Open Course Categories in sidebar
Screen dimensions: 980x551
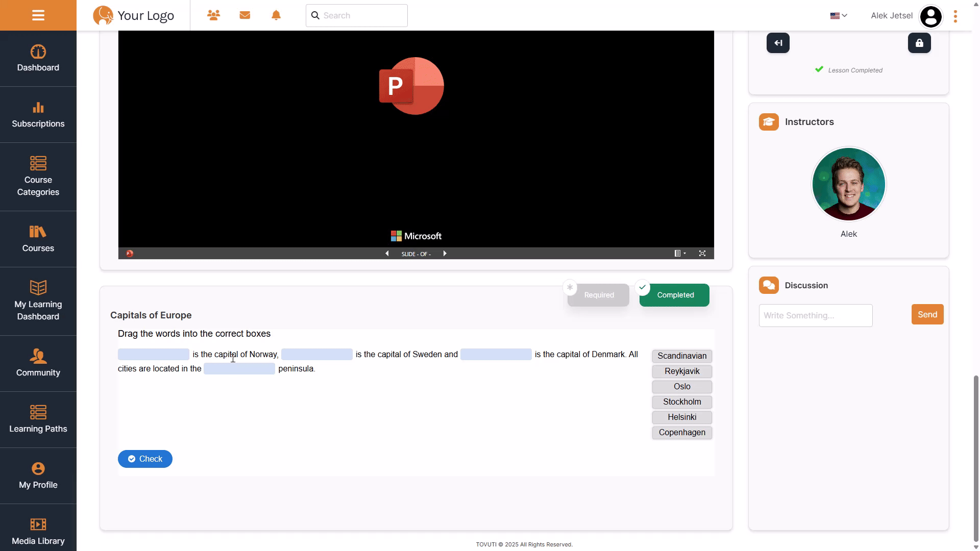point(38,177)
